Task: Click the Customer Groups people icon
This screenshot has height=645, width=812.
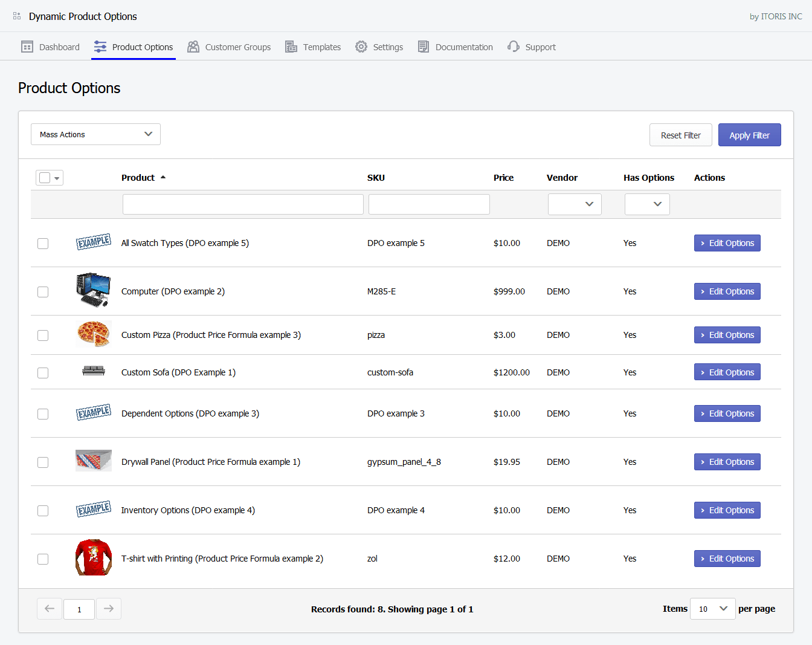Action: click(x=193, y=47)
